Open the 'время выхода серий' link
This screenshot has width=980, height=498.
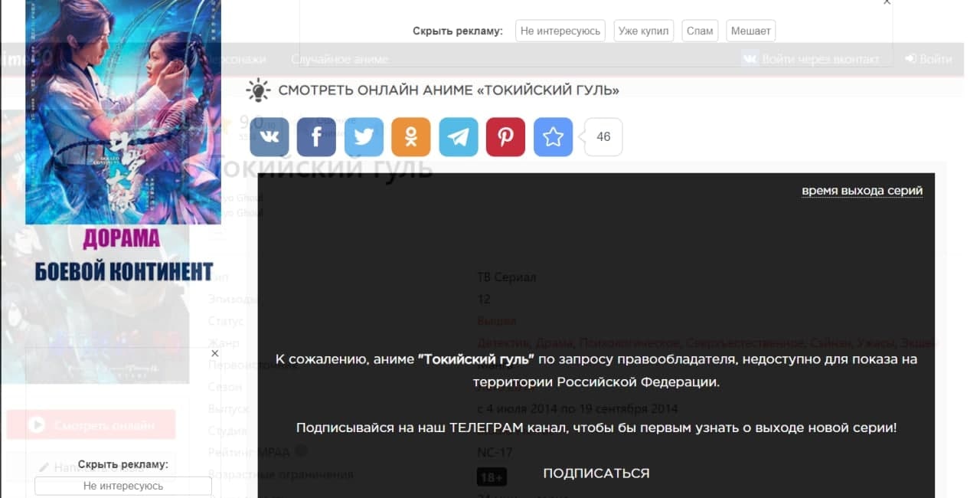(862, 191)
